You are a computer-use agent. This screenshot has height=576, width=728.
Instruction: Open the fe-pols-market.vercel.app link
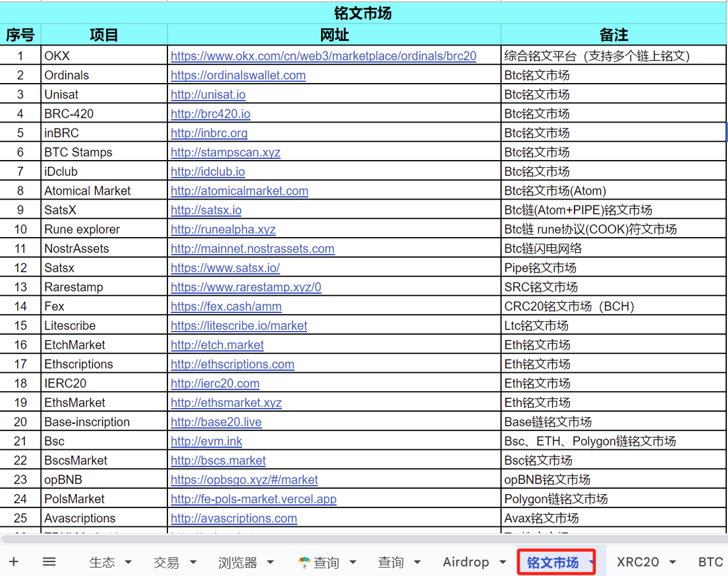point(254,499)
